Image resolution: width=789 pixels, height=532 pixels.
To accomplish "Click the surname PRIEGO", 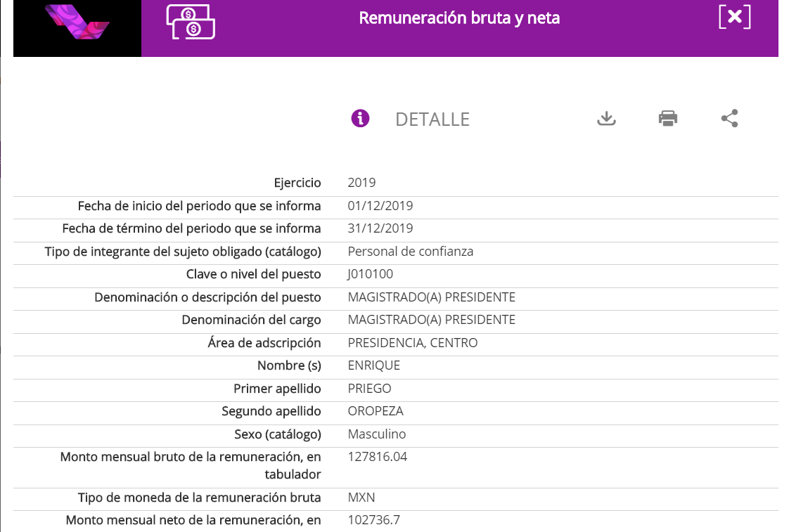I will point(369,389).
